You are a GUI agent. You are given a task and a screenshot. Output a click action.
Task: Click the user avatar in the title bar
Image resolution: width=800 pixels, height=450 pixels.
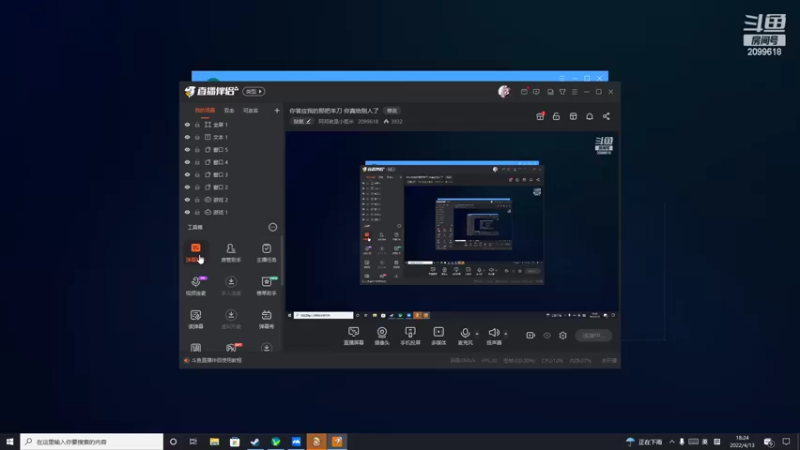(x=504, y=91)
